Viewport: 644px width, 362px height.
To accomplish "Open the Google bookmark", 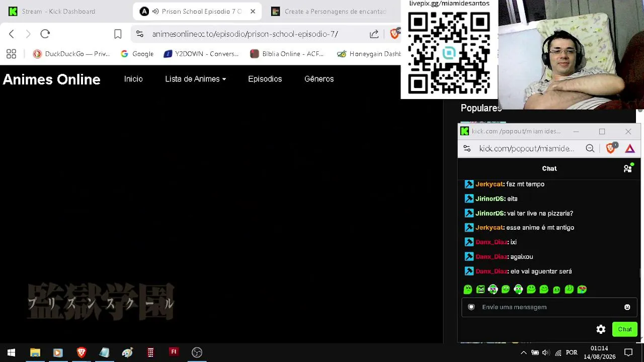I will click(x=137, y=54).
